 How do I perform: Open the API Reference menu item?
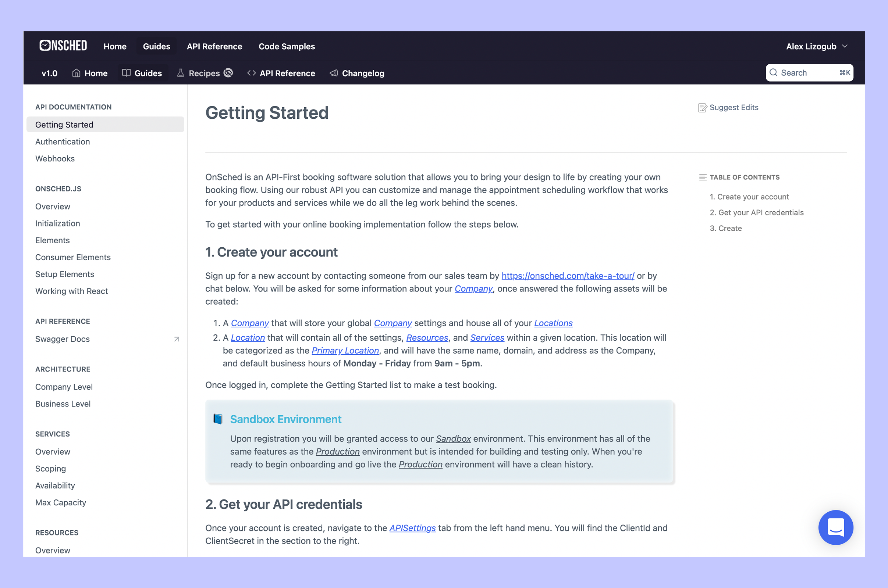click(x=214, y=46)
